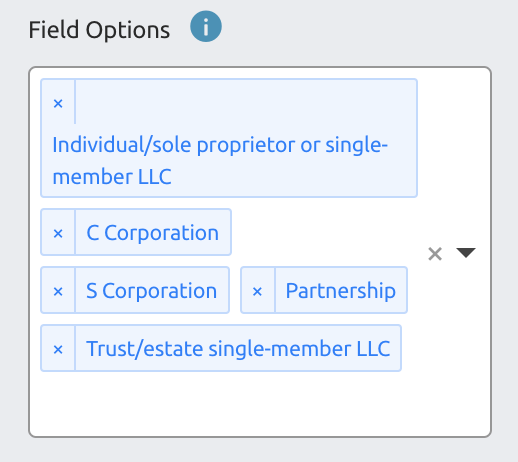Remove the Trust/estate single-member LLC tag

coord(58,349)
